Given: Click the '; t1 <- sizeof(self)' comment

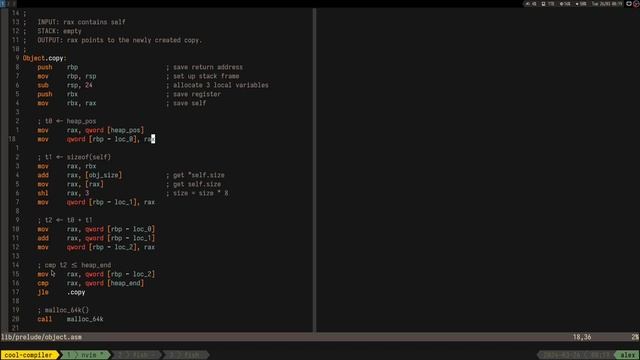Looking at the screenshot, I should tap(74, 157).
